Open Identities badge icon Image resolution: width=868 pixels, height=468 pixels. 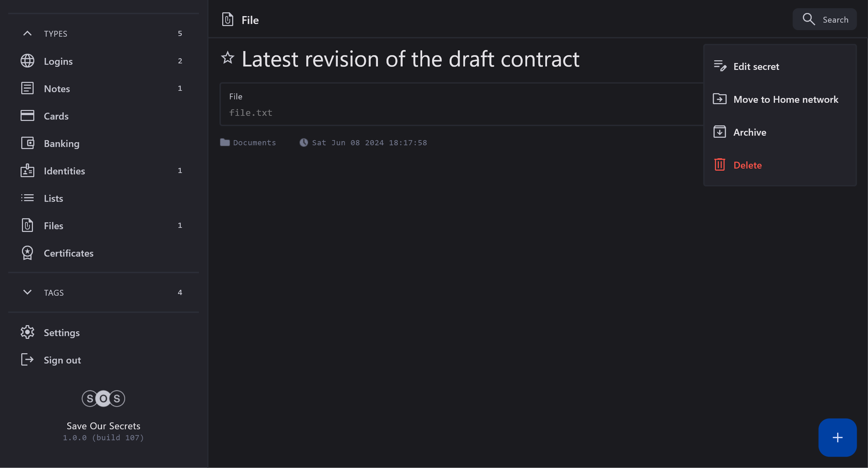point(27,171)
